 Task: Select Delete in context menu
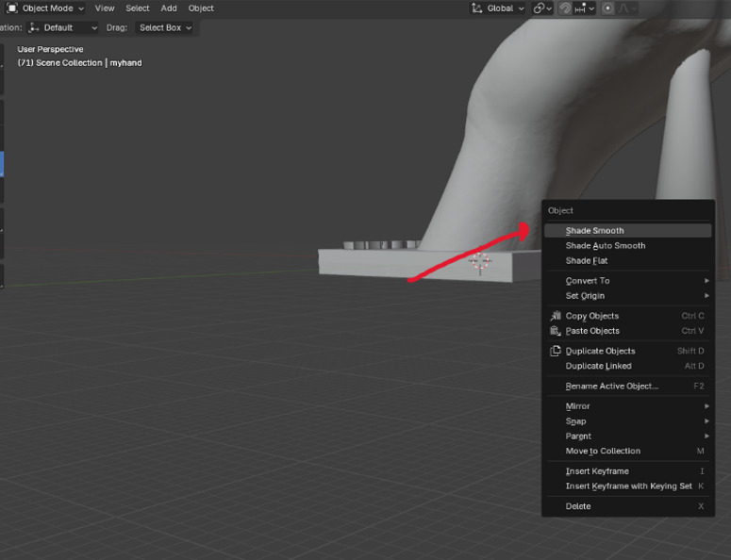point(627,506)
